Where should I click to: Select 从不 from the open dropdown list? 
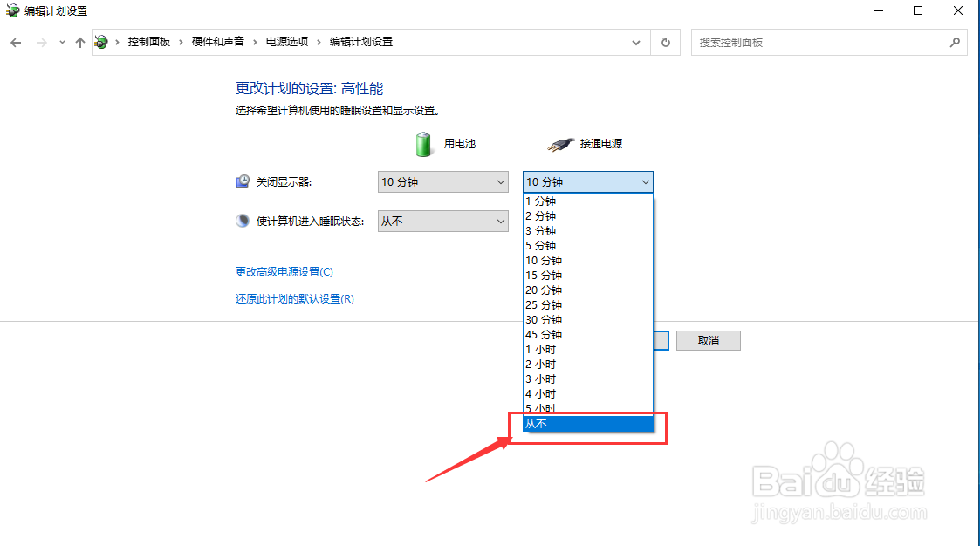coord(585,423)
